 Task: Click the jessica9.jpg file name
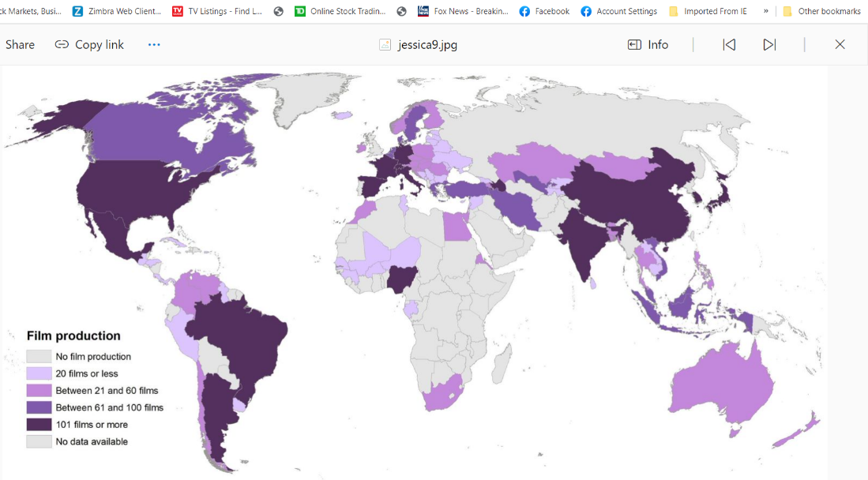click(427, 45)
